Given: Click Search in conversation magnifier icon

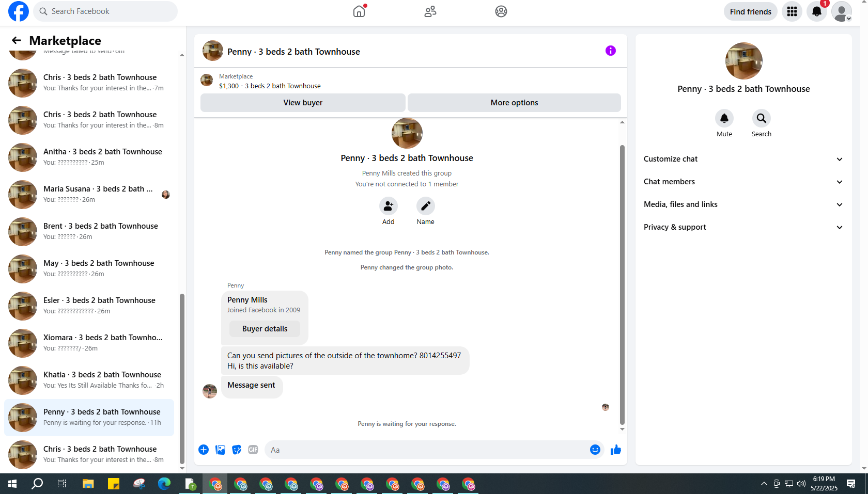Looking at the screenshot, I should click(762, 118).
